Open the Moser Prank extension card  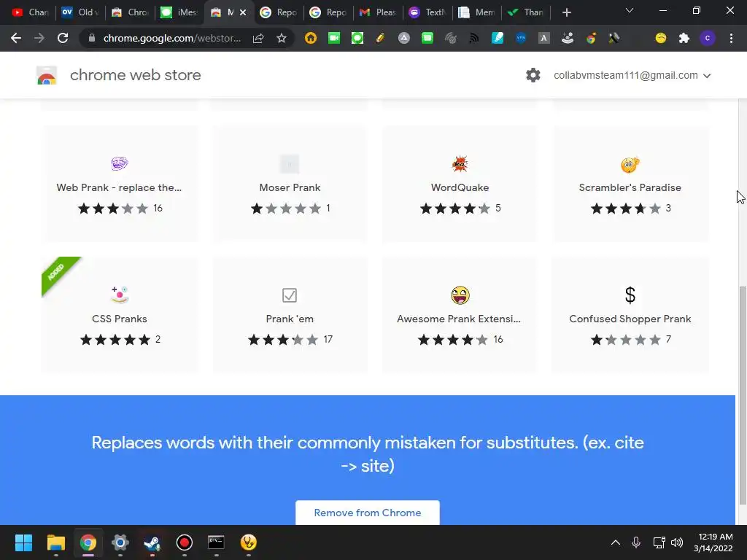(290, 184)
